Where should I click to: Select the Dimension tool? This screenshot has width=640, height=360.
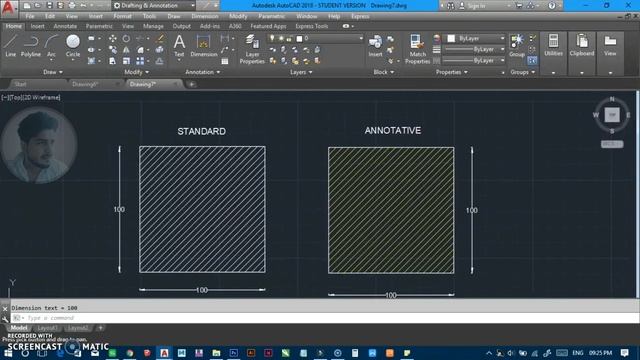(203, 46)
